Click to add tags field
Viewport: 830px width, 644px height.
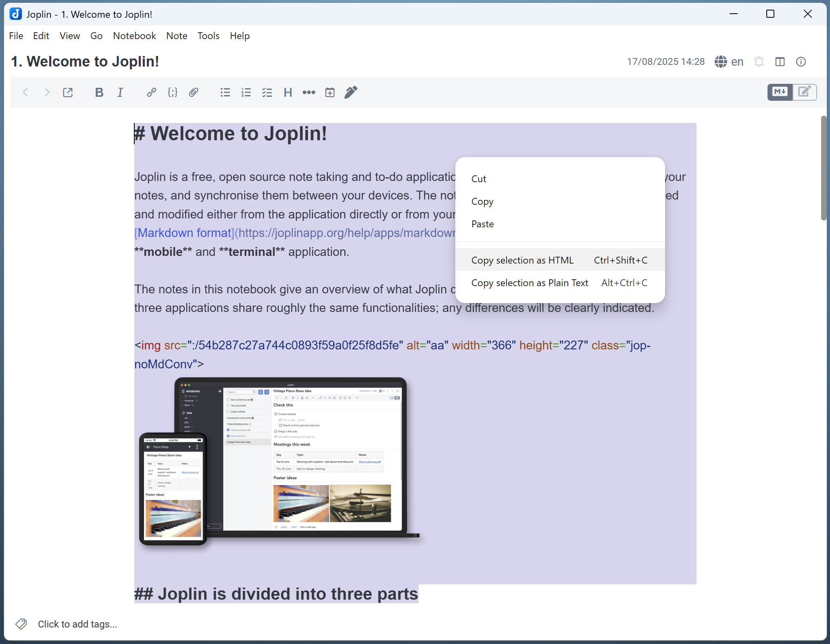coord(77,624)
